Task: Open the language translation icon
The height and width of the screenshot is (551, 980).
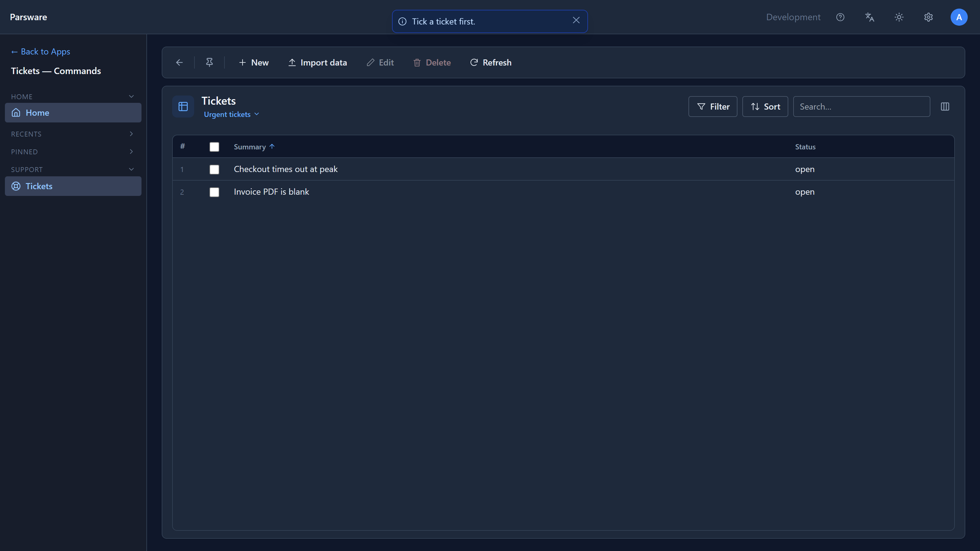Action: 870,17
